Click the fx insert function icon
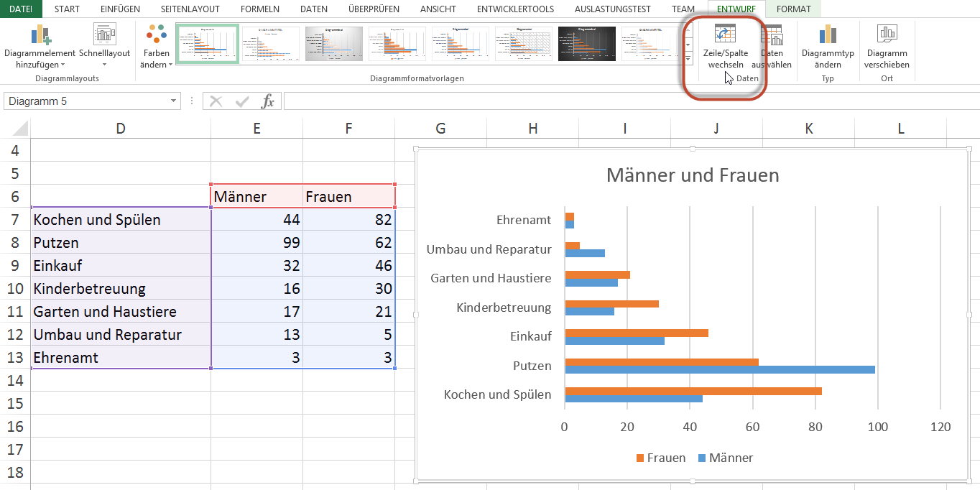The width and height of the screenshot is (980, 490). pos(267,101)
